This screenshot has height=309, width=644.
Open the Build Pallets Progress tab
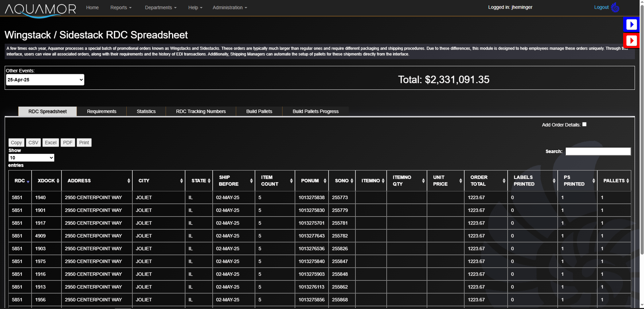coord(315,111)
